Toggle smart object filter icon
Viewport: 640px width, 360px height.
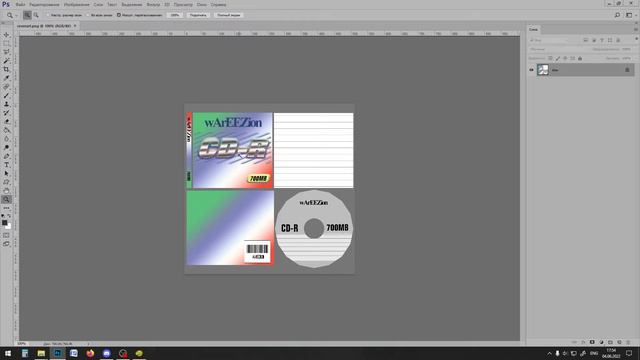(618, 40)
